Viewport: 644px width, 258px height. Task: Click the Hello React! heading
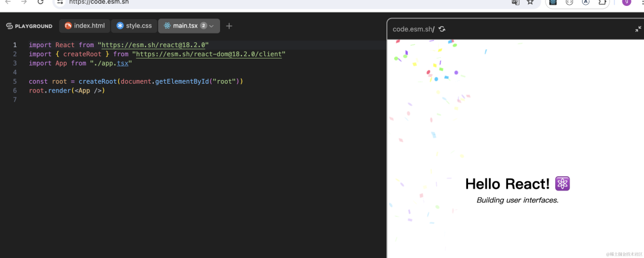[507, 184]
